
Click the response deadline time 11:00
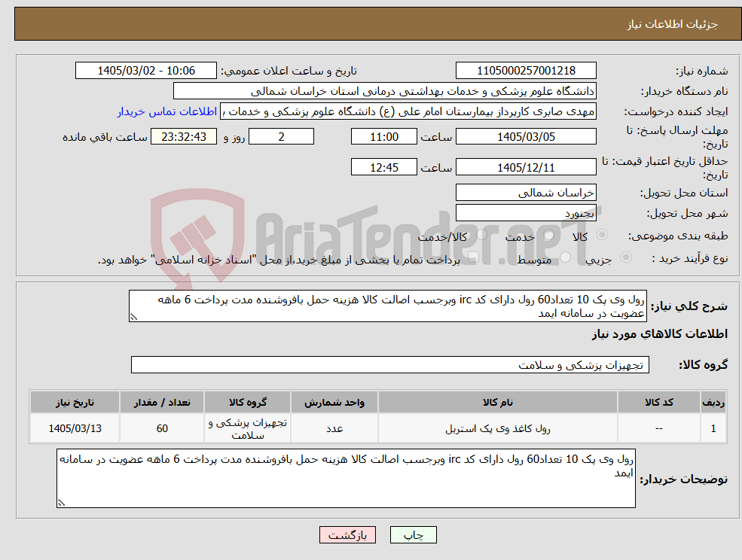coord(383,137)
